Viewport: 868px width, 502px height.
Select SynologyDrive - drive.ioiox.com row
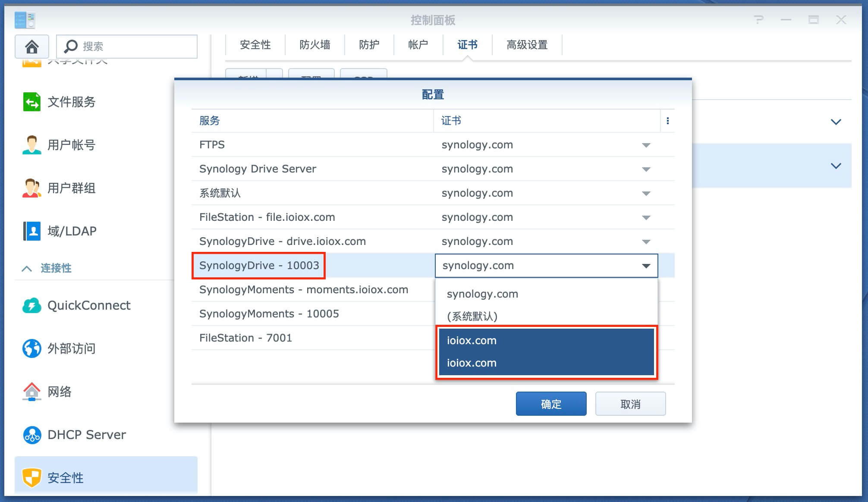[433, 242]
